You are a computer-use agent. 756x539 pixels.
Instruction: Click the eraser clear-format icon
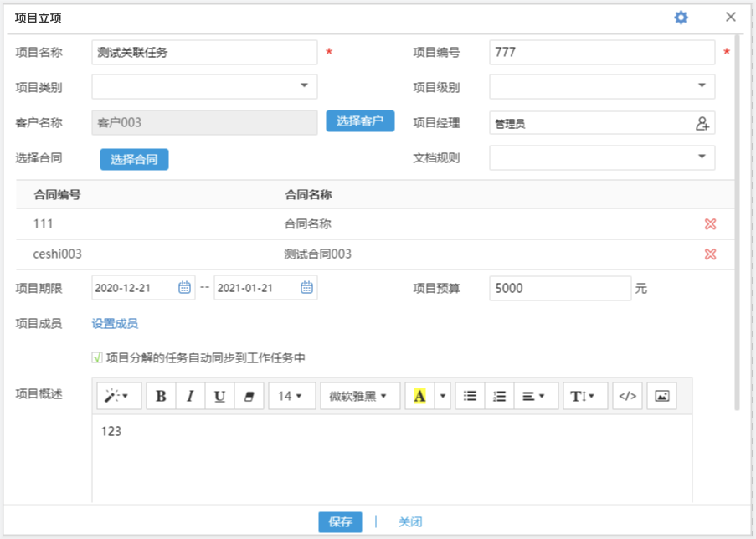pos(248,396)
